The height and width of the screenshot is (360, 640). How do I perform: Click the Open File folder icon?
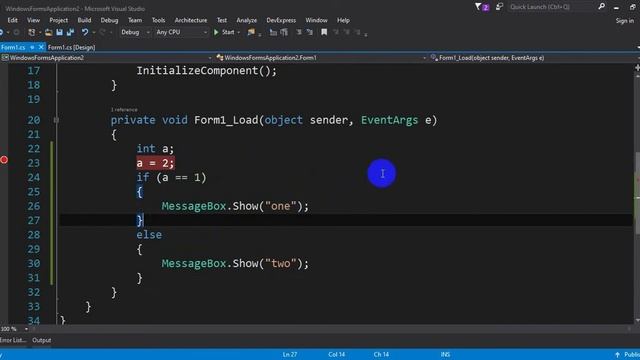pos(49,32)
